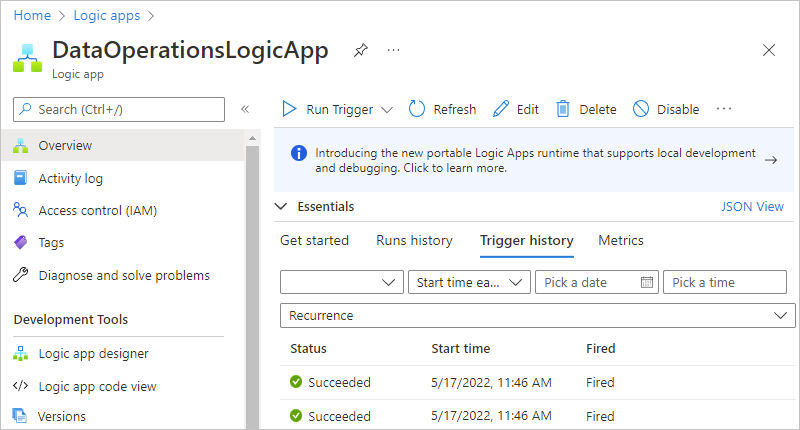Collapse the Essentials section
This screenshot has height=430, width=800.
[280, 207]
